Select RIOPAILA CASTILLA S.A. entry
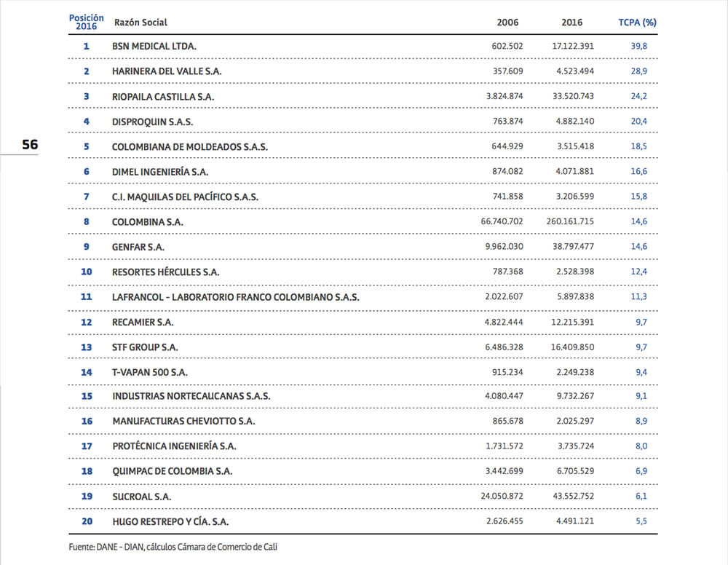The width and height of the screenshot is (728, 565). pyautogui.click(x=163, y=97)
